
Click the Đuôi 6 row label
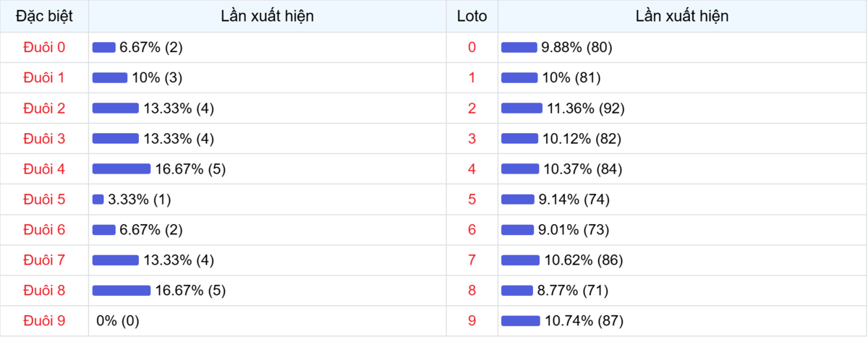(44, 230)
